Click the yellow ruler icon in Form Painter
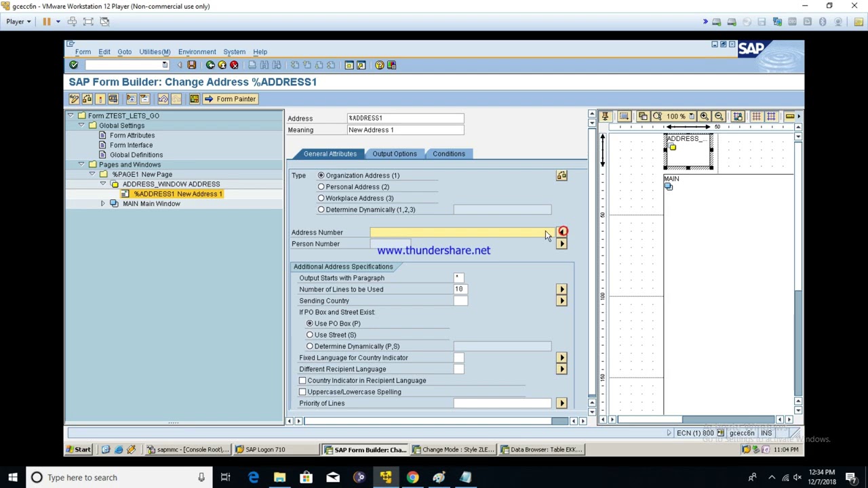868x488 pixels. tap(789, 117)
